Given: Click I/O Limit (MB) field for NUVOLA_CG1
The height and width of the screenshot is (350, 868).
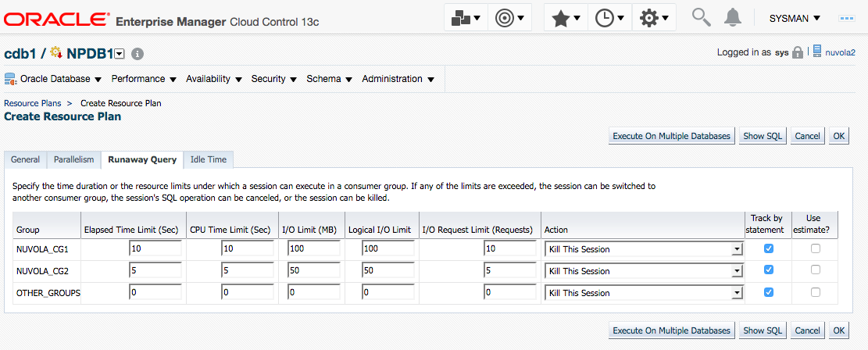Looking at the screenshot, I should (x=314, y=249).
